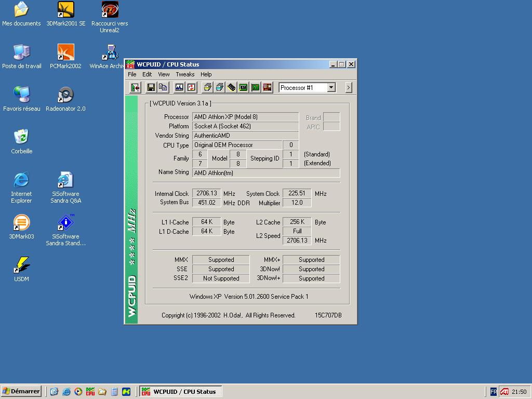Click the red motherboard toolbar icon
Image resolution: width=532 pixels, height=399 pixels.
(268, 87)
